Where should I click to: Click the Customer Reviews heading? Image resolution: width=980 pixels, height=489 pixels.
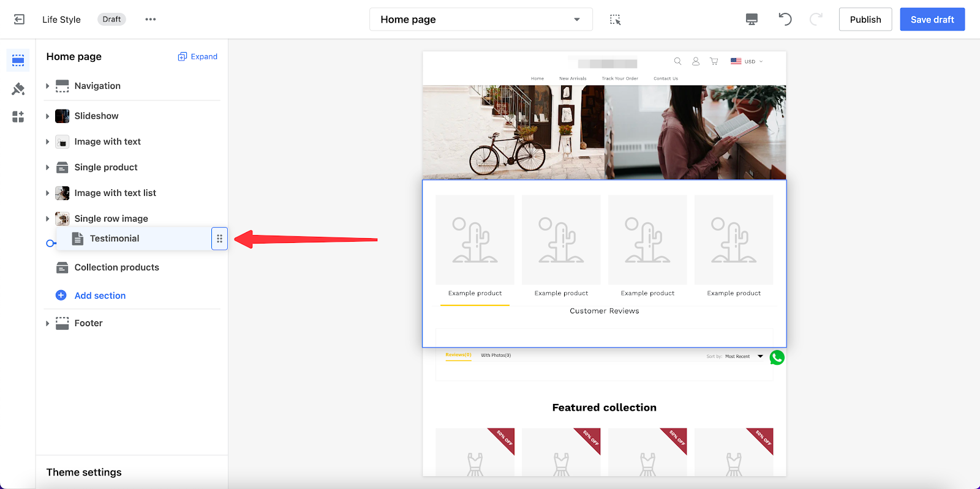tap(604, 311)
